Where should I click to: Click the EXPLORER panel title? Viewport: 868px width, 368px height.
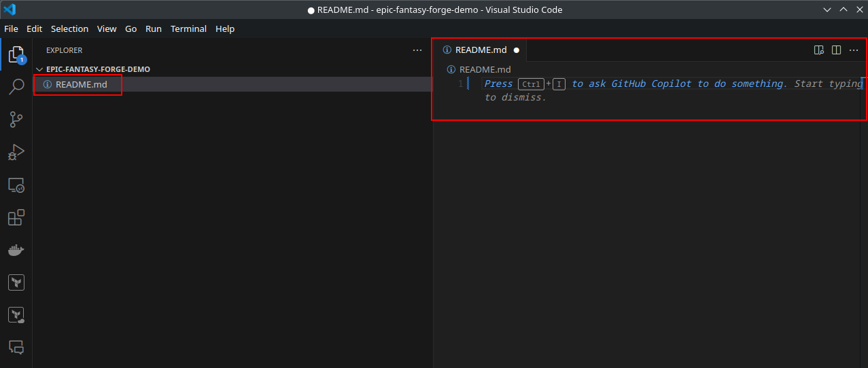click(64, 50)
